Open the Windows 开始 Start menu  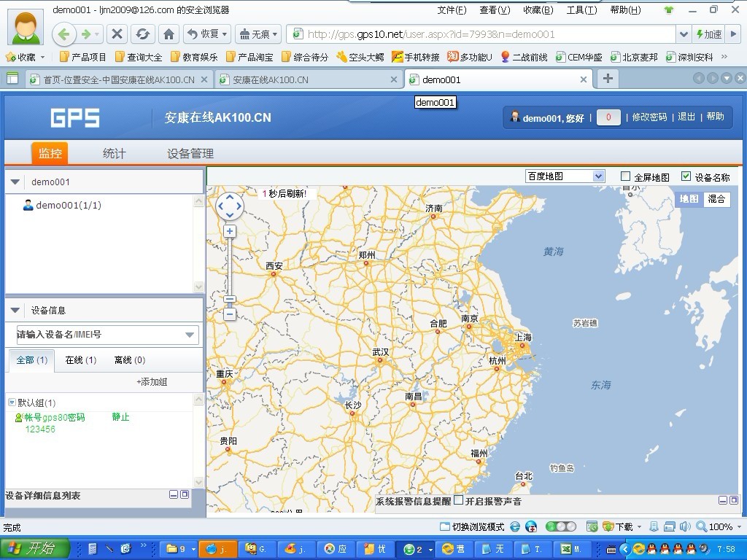pos(34,548)
